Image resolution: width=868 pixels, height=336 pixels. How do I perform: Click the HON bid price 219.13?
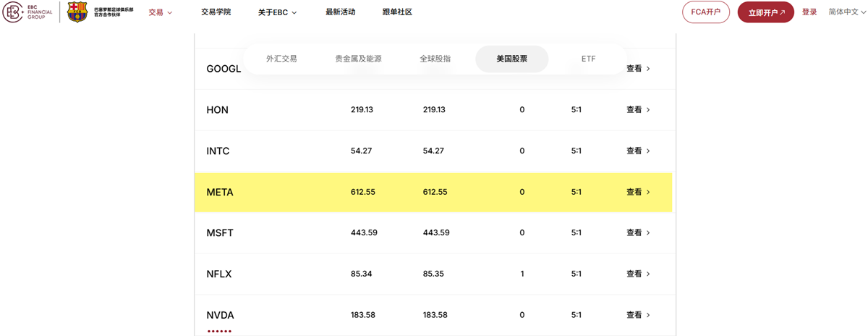(x=362, y=110)
